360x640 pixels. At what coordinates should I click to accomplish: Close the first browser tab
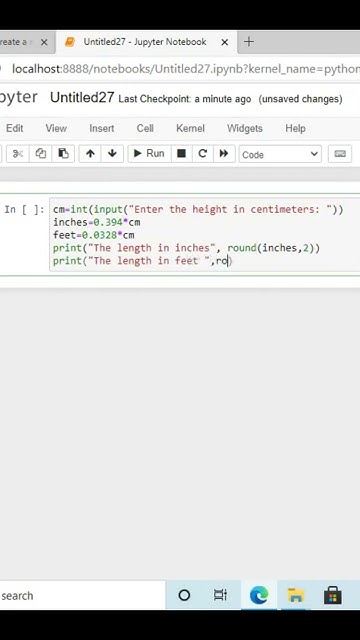44,42
